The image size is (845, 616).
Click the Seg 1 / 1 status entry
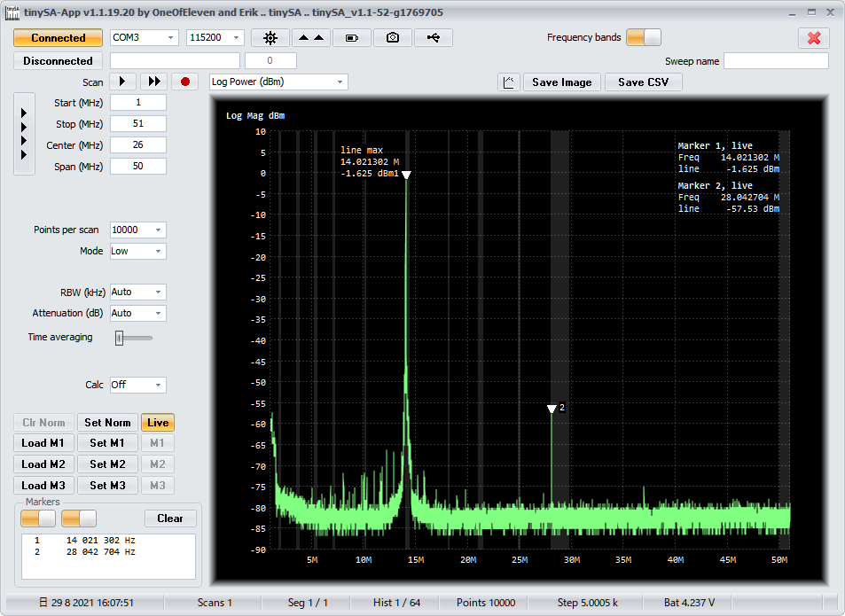coord(308,603)
